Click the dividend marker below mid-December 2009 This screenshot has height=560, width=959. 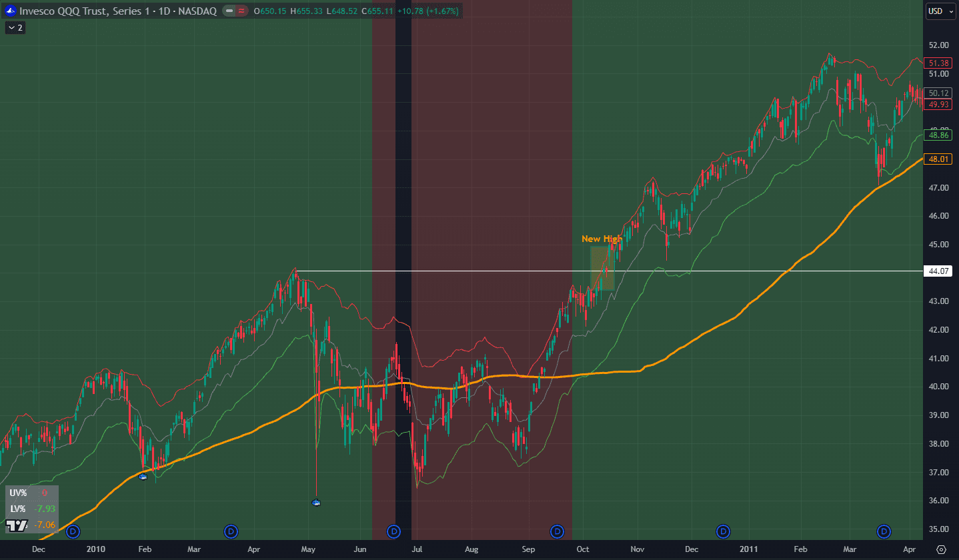tap(73, 531)
